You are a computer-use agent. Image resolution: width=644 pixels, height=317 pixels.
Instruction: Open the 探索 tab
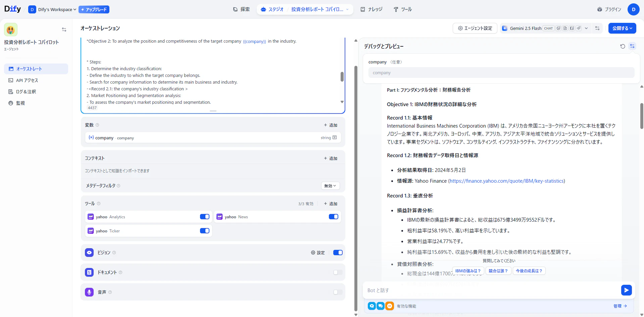click(x=241, y=9)
